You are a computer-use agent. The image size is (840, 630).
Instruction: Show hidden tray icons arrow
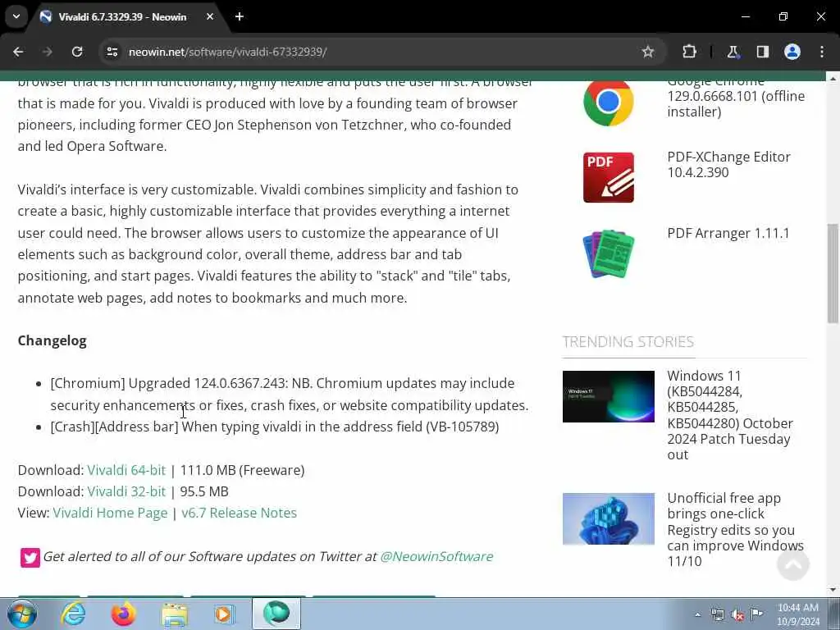(x=697, y=614)
